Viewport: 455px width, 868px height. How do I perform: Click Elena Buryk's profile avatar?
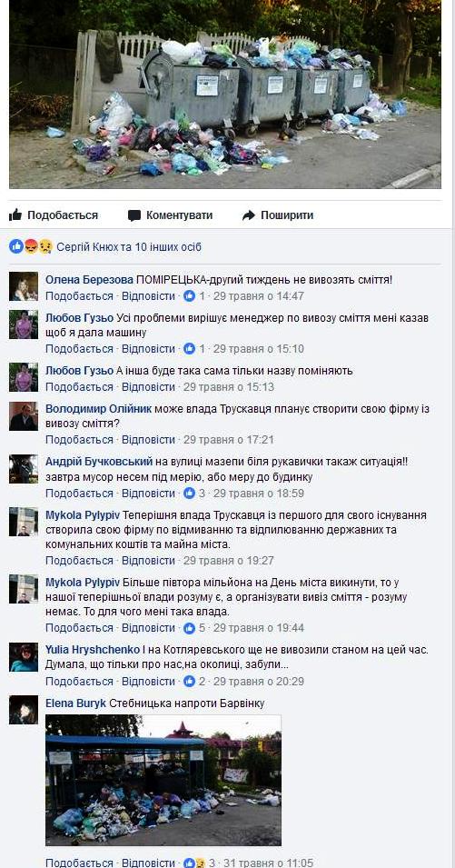coord(24,710)
